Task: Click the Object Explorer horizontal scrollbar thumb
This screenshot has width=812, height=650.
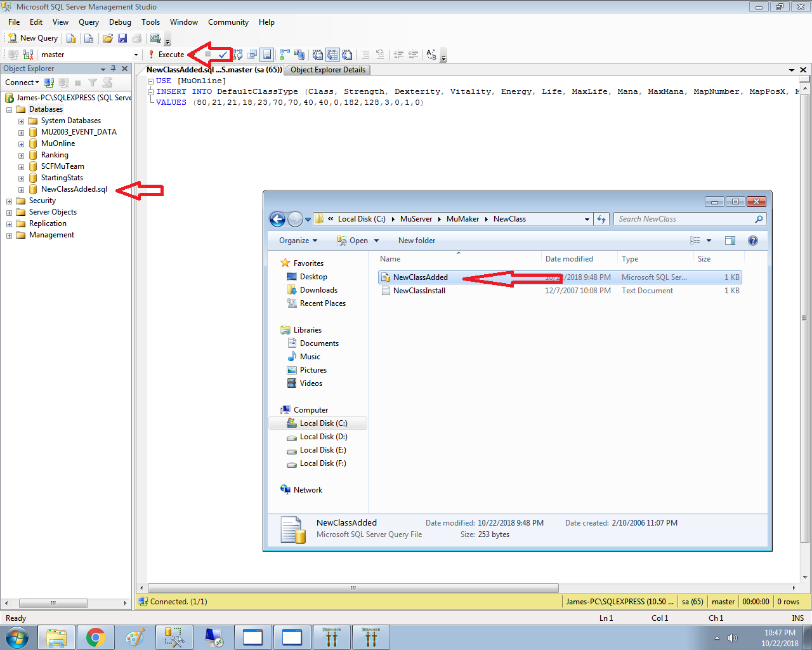Action: 53,603
